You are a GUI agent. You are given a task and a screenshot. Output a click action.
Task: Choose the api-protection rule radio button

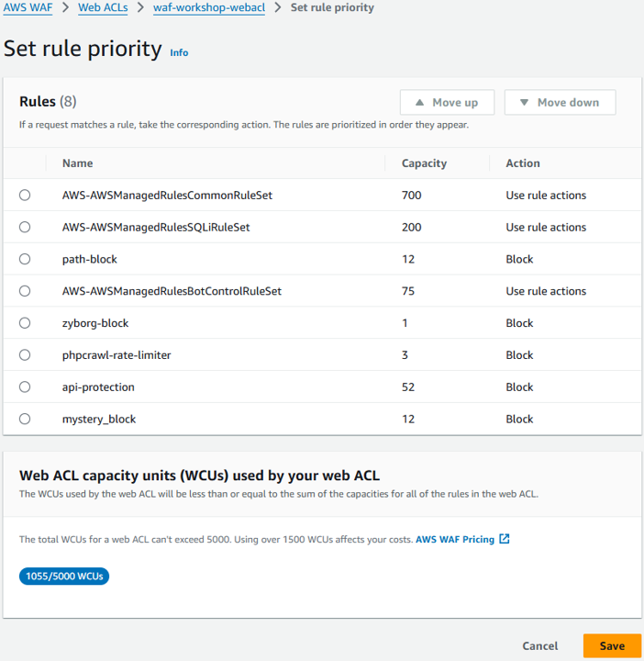[25, 387]
